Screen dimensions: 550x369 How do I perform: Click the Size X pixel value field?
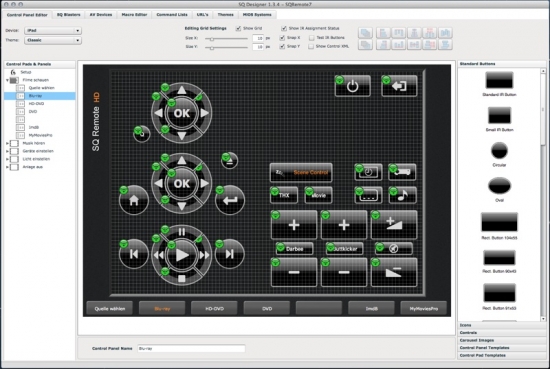tap(258, 38)
